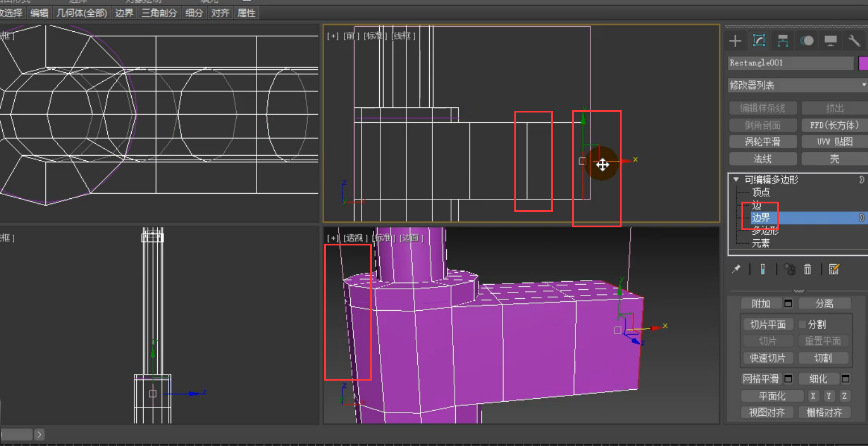Click the Pin Stack pushpin icon
The height and width of the screenshot is (446, 868).
(x=736, y=269)
